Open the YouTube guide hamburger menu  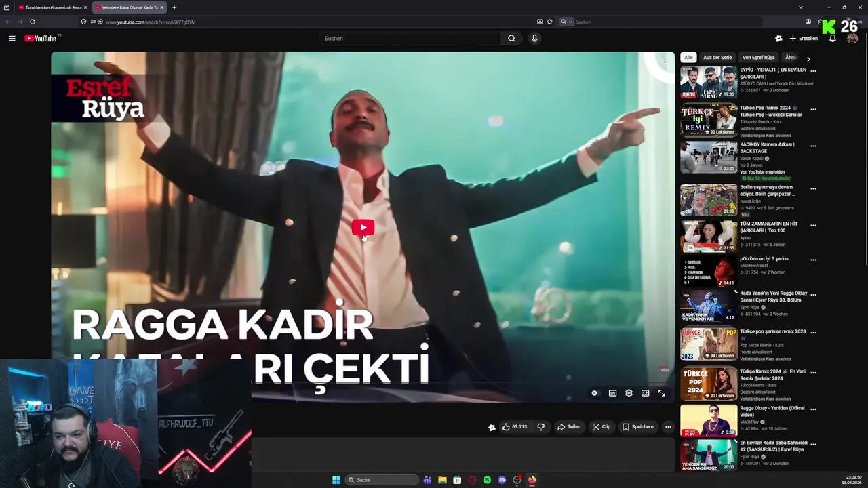click(12, 39)
